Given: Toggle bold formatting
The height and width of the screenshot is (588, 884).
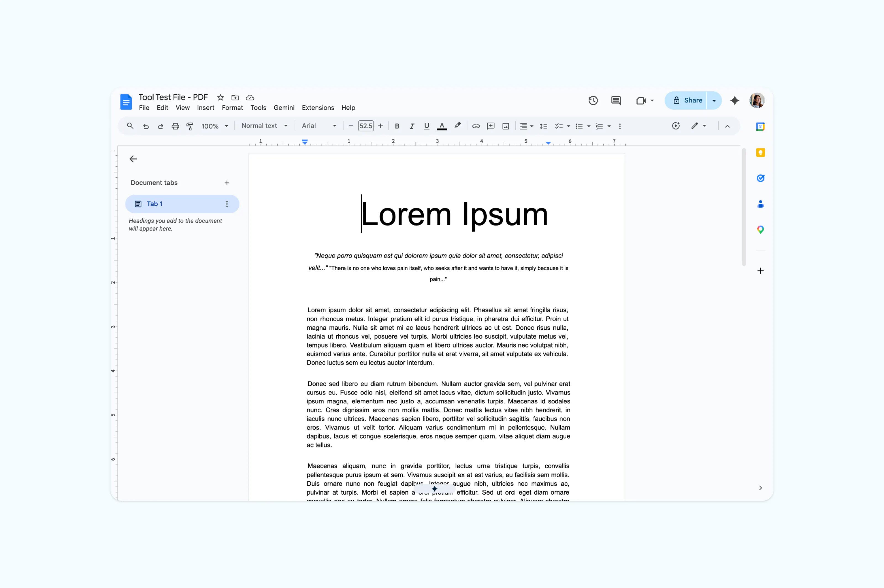Looking at the screenshot, I should coord(397,126).
